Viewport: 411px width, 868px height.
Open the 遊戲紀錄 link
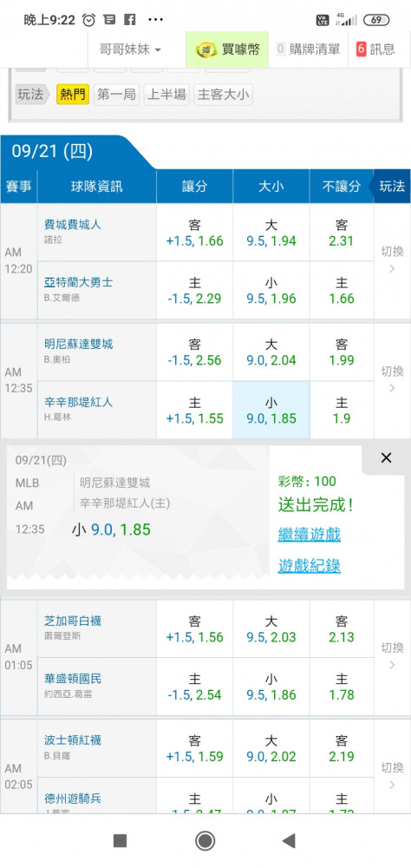[x=310, y=566]
